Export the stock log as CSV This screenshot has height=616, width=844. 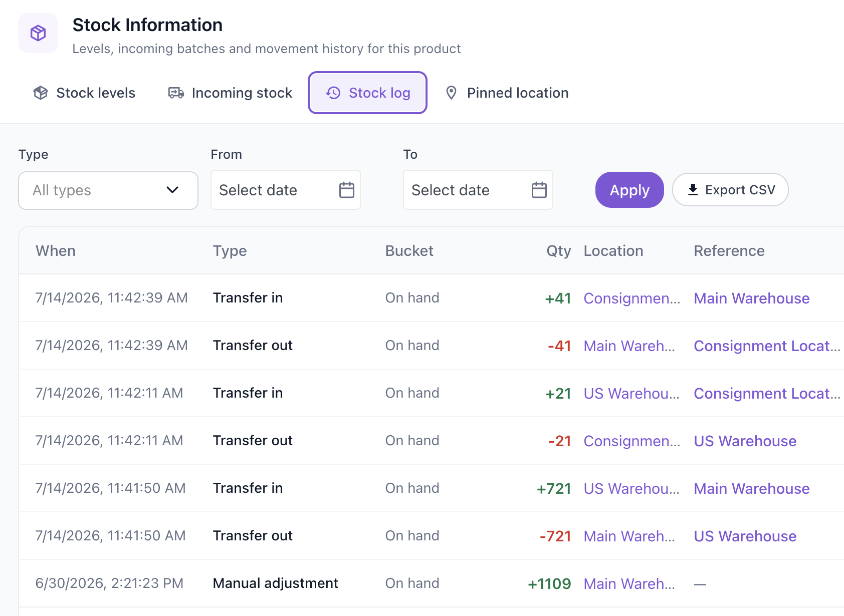pos(730,190)
